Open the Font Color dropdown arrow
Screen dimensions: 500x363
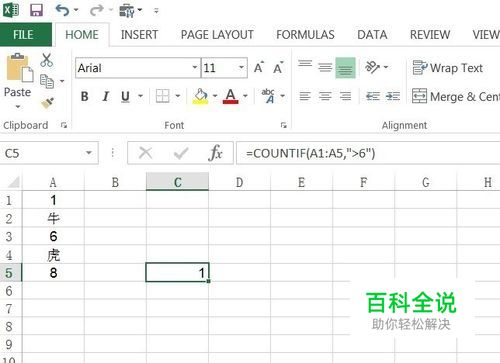(x=245, y=96)
